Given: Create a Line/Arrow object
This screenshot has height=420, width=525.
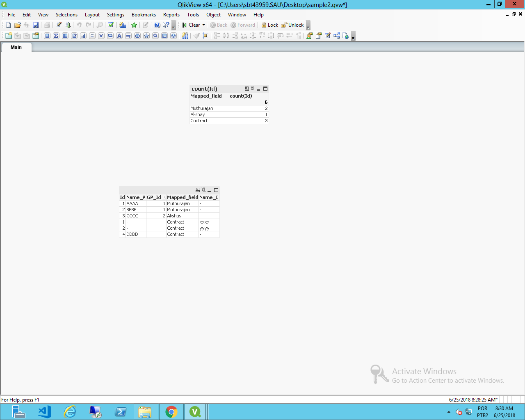Looking at the screenshot, I should [x=128, y=36].
